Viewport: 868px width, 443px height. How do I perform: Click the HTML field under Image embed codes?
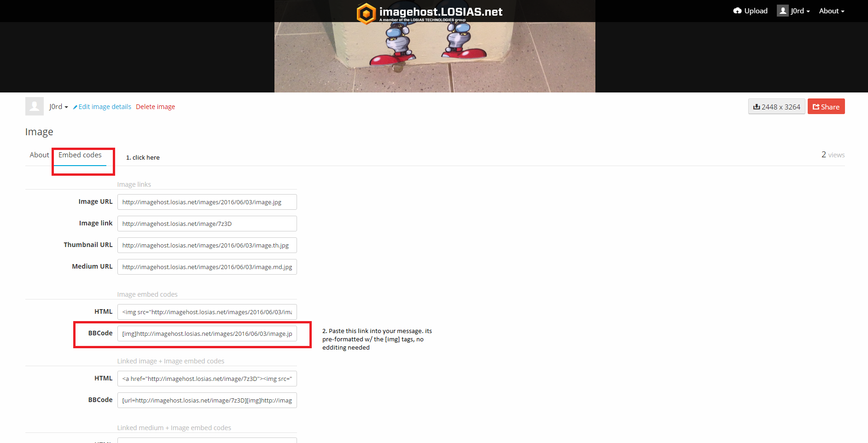point(207,312)
